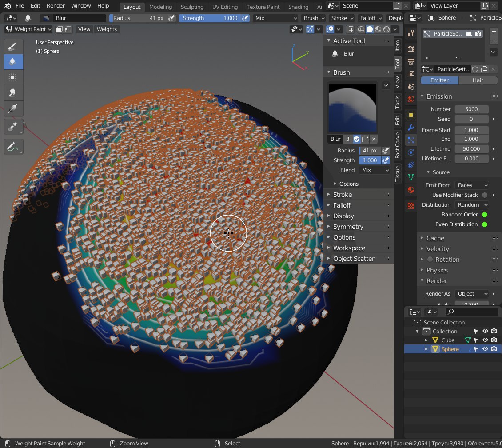The width and height of the screenshot is (502, 448).
Task: Open the Weight Paint mode dropdown
Action: (x=28, y=29)
